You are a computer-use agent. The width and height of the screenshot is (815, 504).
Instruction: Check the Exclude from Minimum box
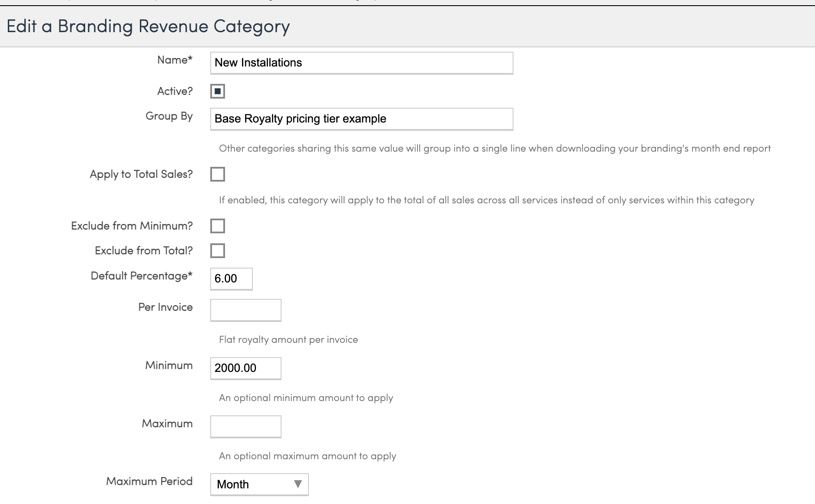pos(218,226)
